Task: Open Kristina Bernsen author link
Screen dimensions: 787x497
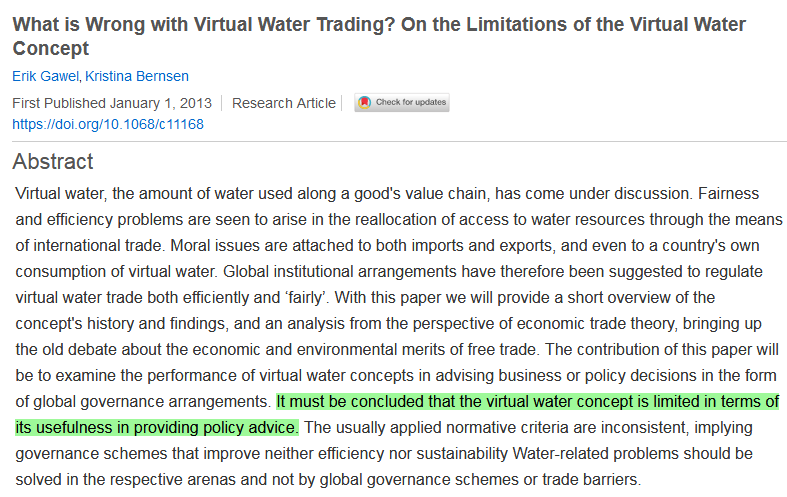Action: [x=137, y=76]
